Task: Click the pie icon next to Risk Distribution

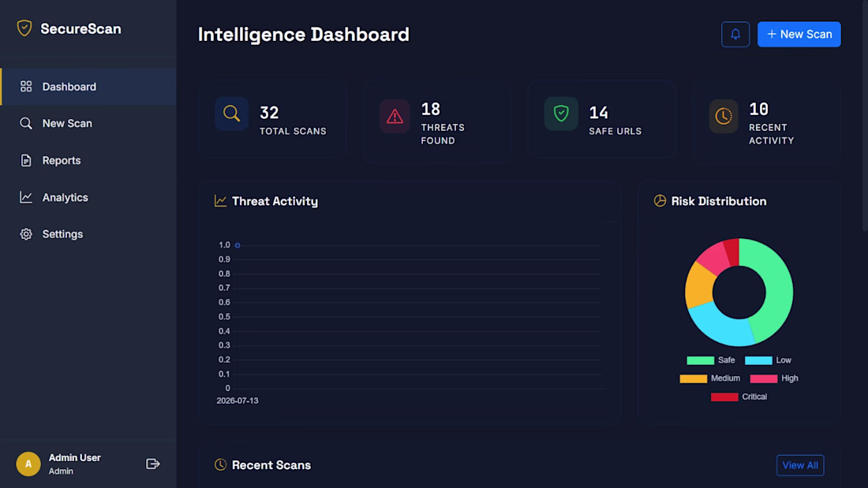Action: click(660, 201)
